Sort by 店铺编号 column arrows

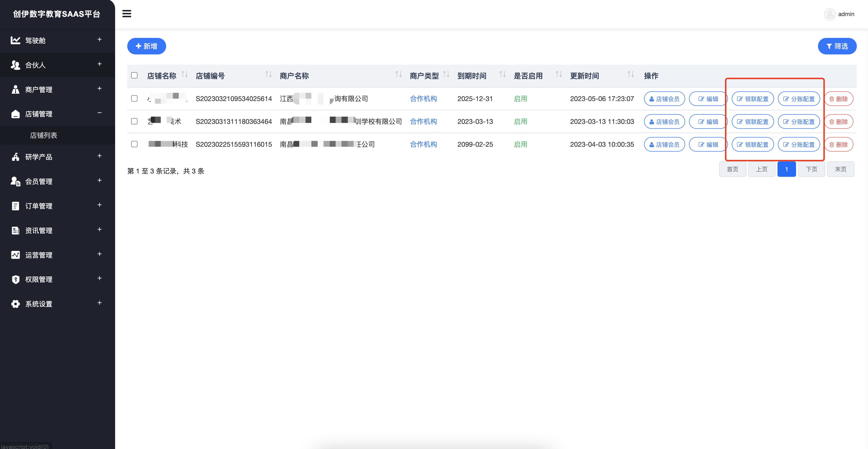pyautogui.click(x=269, y=75)
